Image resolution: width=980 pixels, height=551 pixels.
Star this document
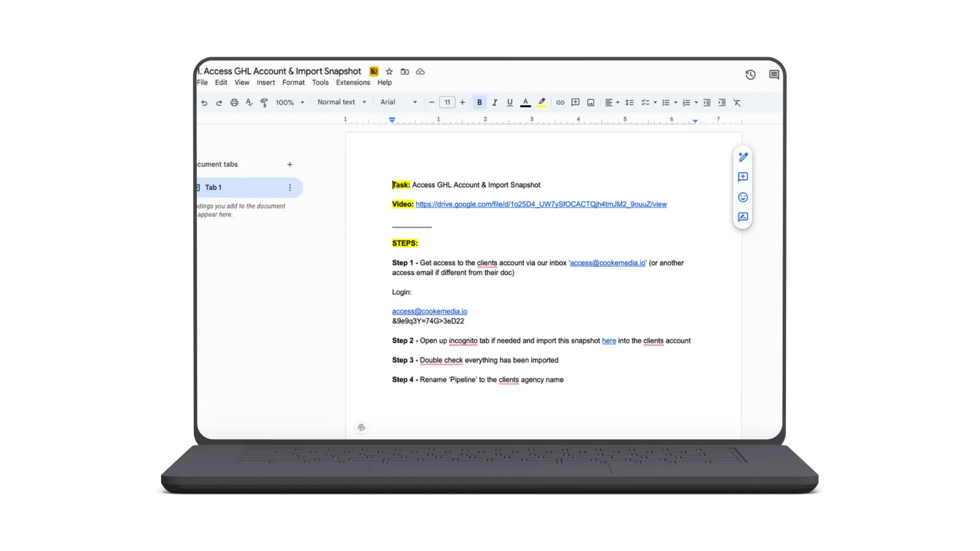click(x=389, y=71)
